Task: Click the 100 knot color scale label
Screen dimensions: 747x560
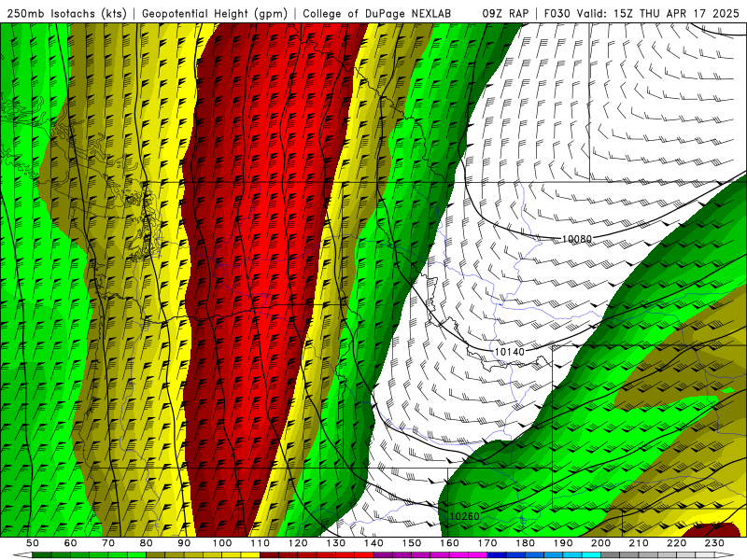Action: click(x=222, y=543)
